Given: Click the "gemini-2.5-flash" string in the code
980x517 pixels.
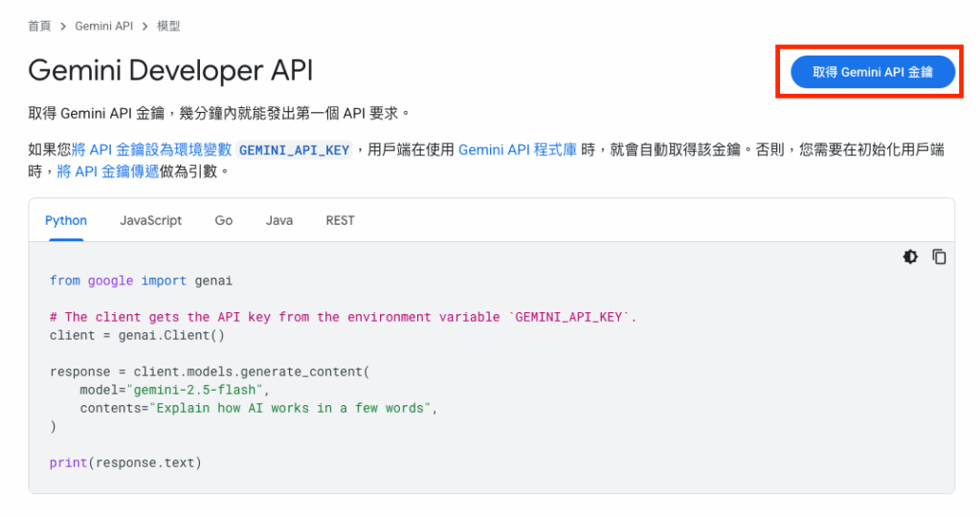Looking at the screenshot, I should click(x=194, y=390).
